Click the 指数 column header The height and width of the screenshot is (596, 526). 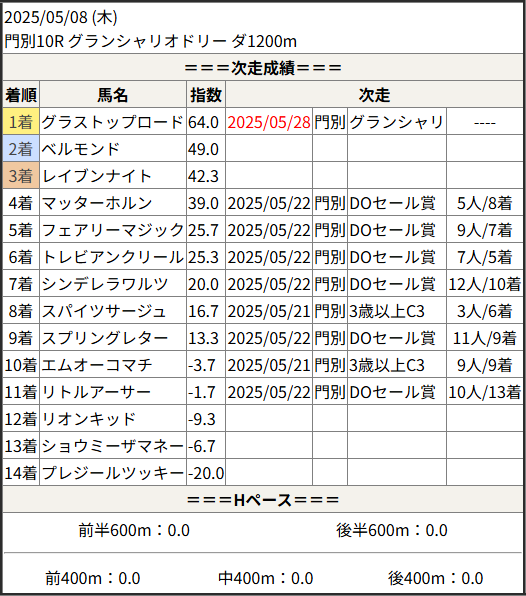point(206,95)
